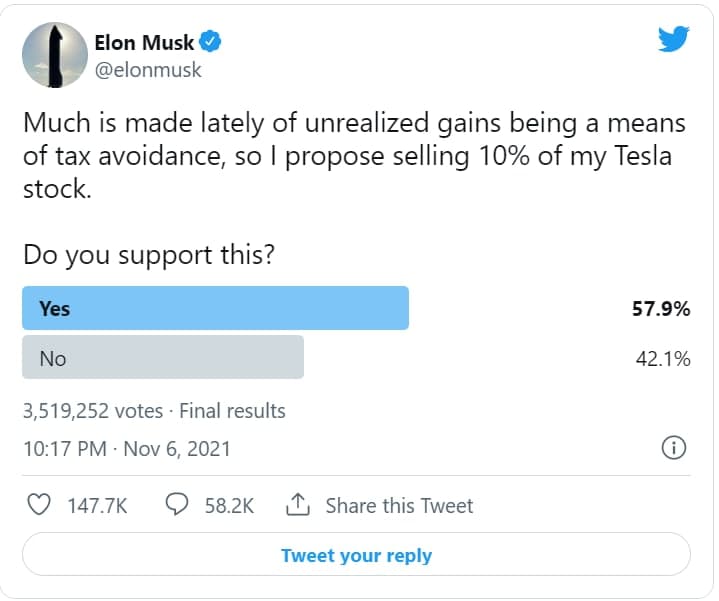Image resolution: width=719 pixels, height=601 pixels.
Task: Click the 147.7K likes count
Action: 97,506
